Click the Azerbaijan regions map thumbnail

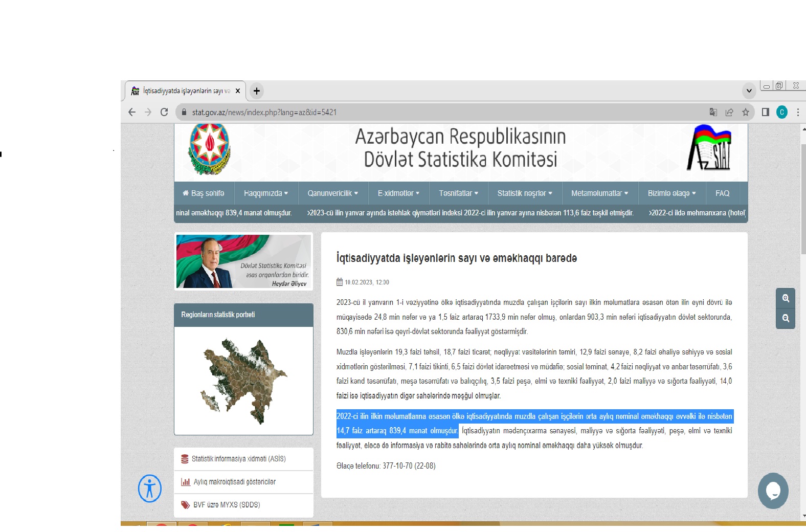point(243,381)
